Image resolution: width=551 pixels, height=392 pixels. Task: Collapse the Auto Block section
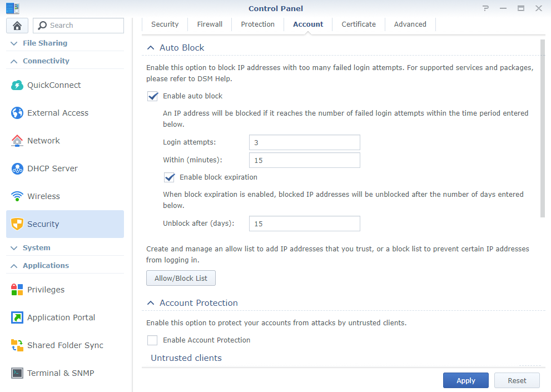(151, 48)
